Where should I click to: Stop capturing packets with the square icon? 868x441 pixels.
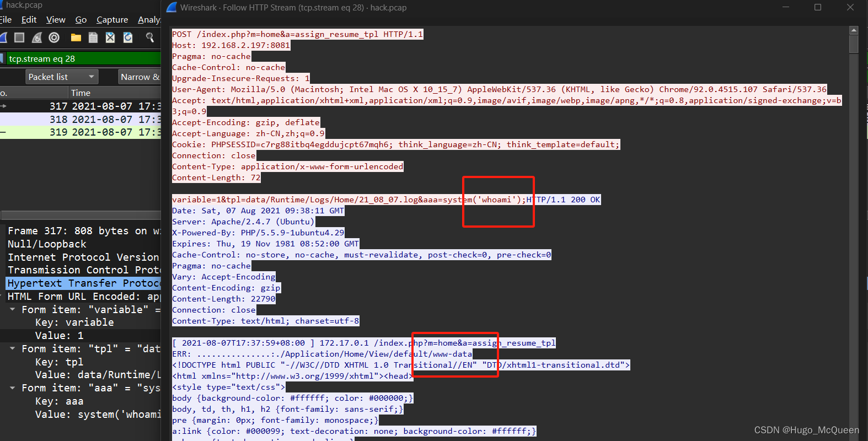click(19, 37)
